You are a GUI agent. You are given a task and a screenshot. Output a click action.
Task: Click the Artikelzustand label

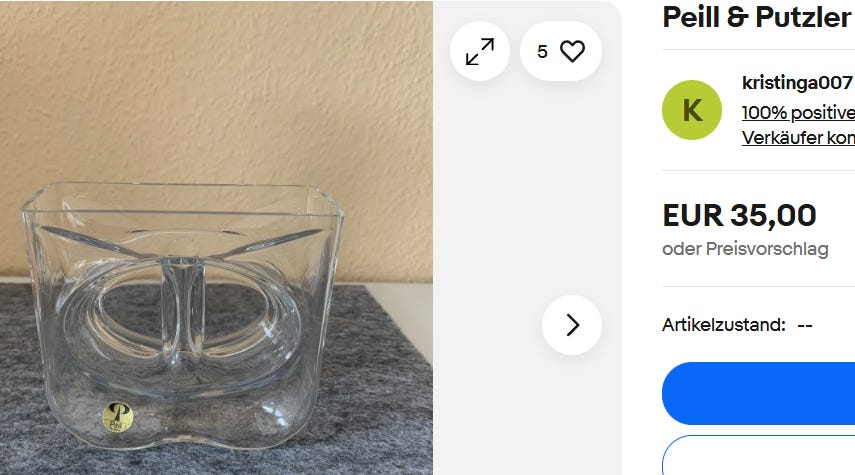tap(724, 325)
